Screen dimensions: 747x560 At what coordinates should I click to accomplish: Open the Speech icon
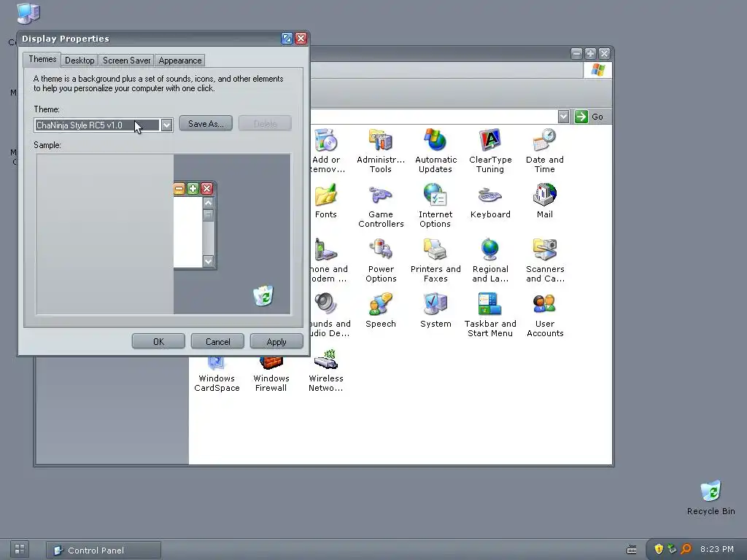(381, 305)
